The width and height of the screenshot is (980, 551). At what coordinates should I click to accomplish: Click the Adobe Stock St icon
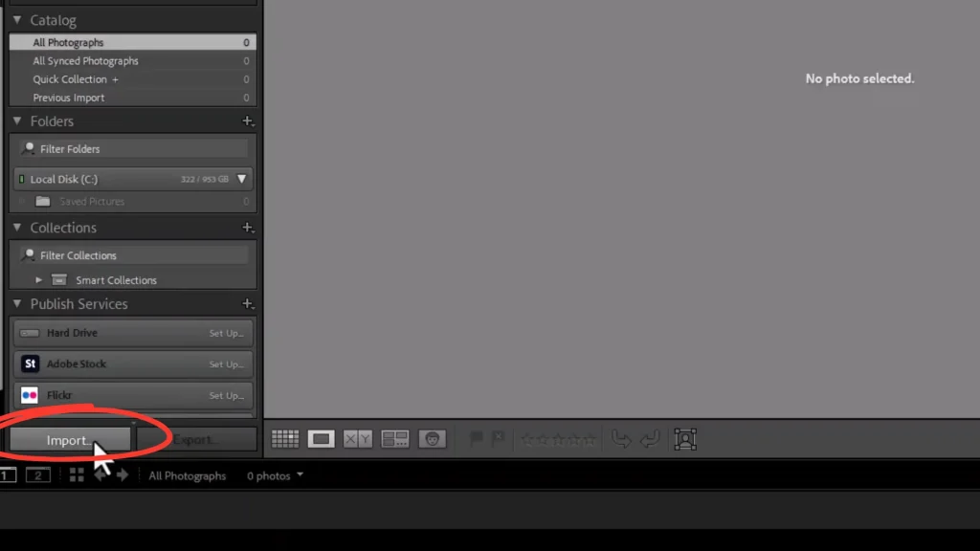tap(30, 364)
